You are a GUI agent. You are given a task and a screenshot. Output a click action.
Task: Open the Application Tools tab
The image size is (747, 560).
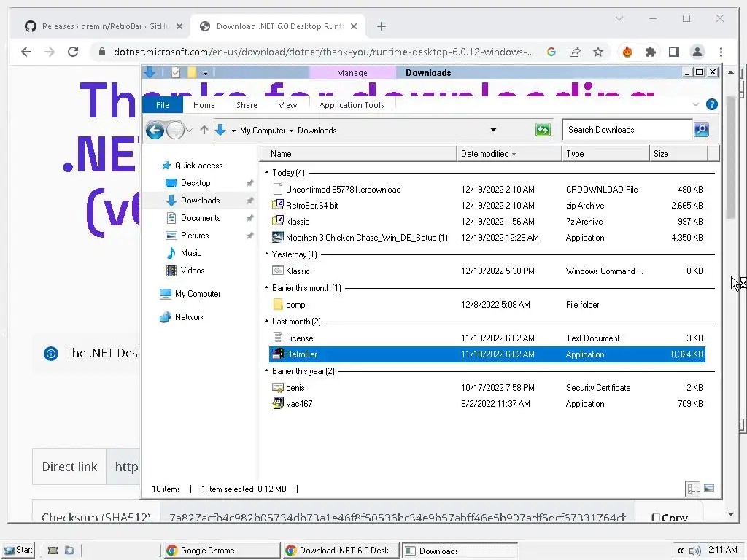352,105
